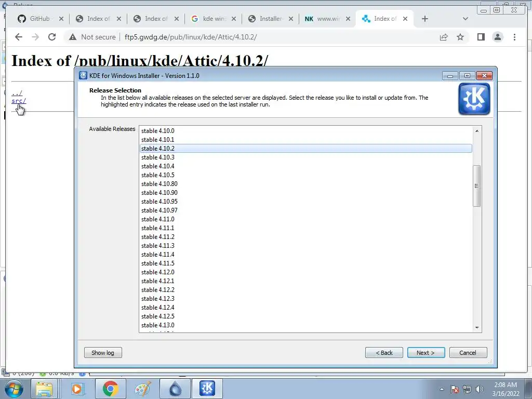Select release stable 4.11.4

click(305, 254)
